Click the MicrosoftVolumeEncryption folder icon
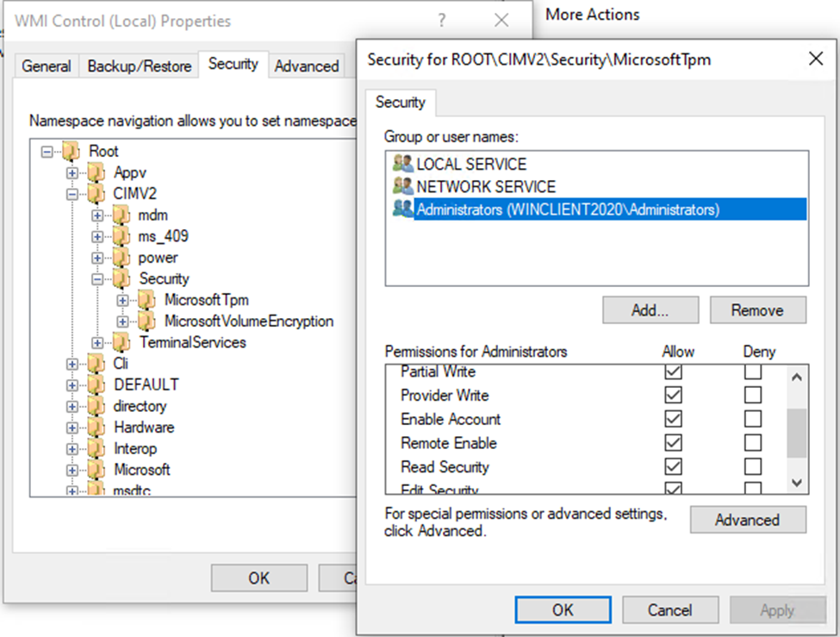Viewport: 840px width, 637px height. (146, 322)
